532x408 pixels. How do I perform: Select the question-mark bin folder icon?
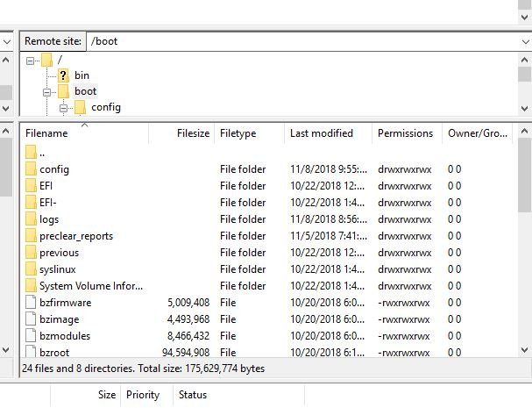(63, 75)
